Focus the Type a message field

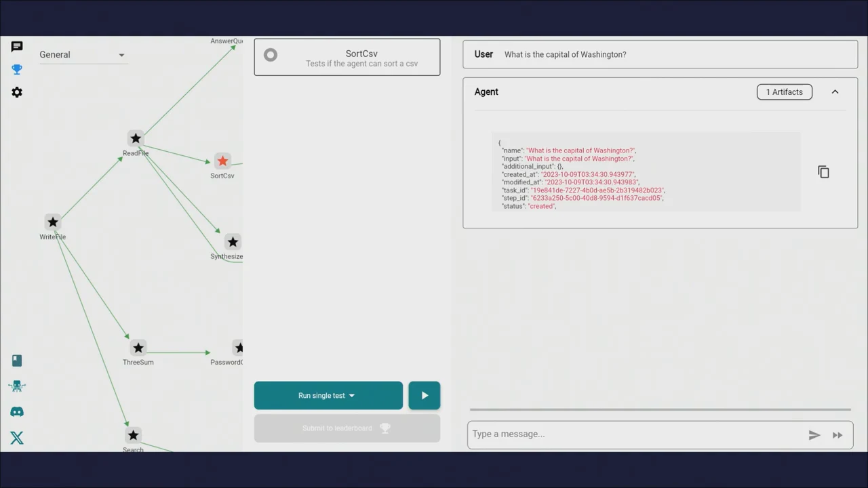637,434
